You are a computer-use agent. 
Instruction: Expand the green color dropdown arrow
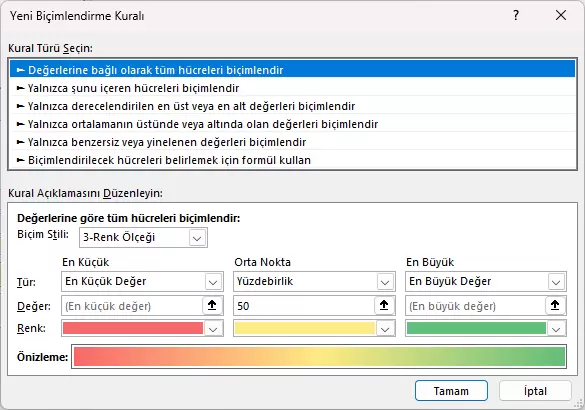pos(556,329)
